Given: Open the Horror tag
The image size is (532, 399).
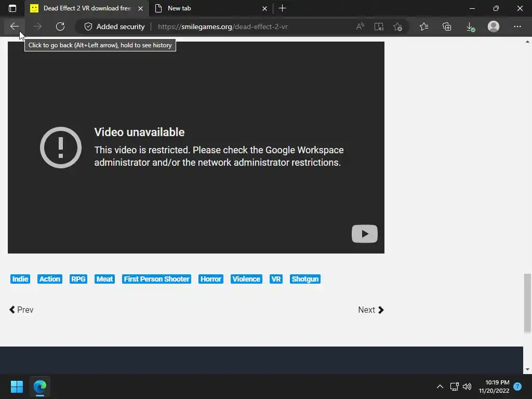Looking at the screenshot, I should coord(211,279).
